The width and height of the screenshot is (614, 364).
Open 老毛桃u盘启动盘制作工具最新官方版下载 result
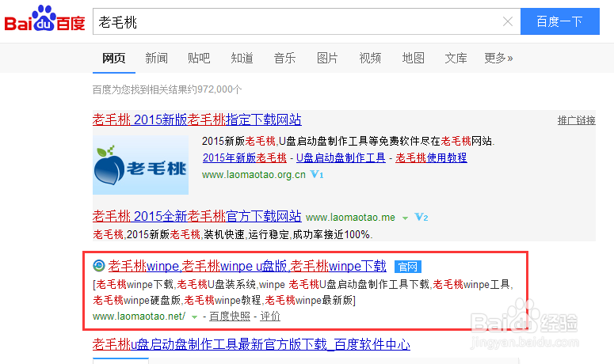(251, 344)
